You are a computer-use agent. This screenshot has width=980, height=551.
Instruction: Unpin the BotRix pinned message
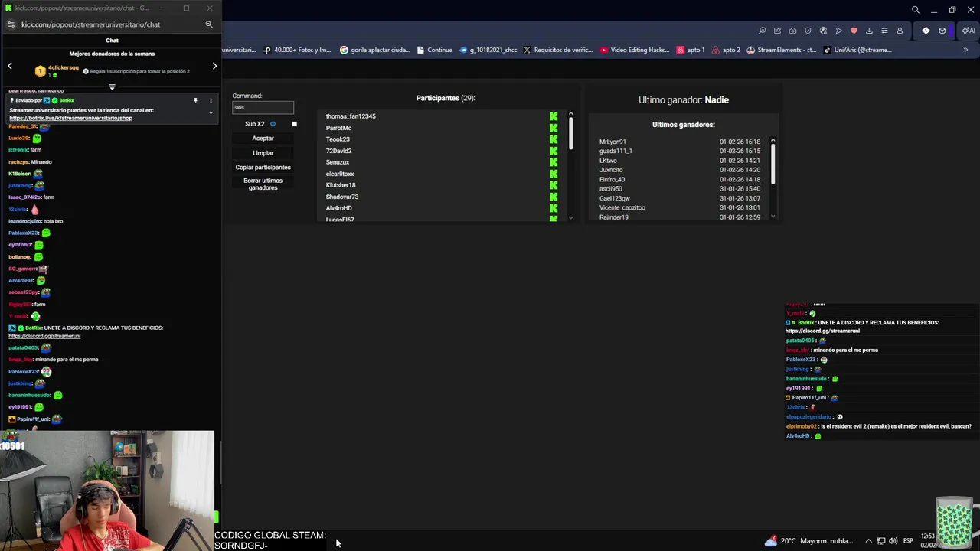pos(195,100)
